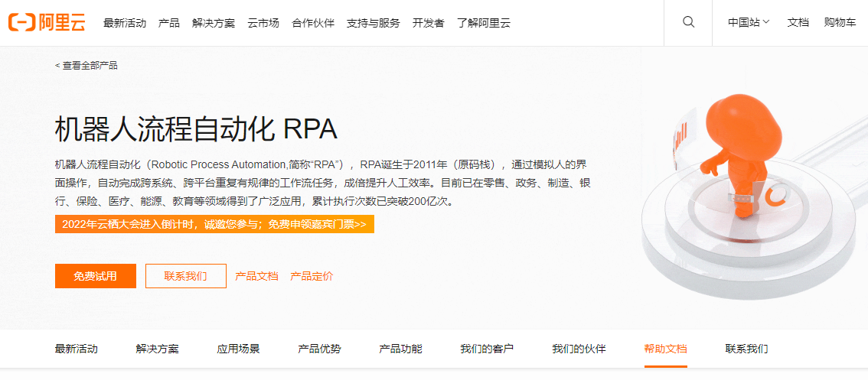Switch to the 产品优势 tab

click(x=319, y=349)
